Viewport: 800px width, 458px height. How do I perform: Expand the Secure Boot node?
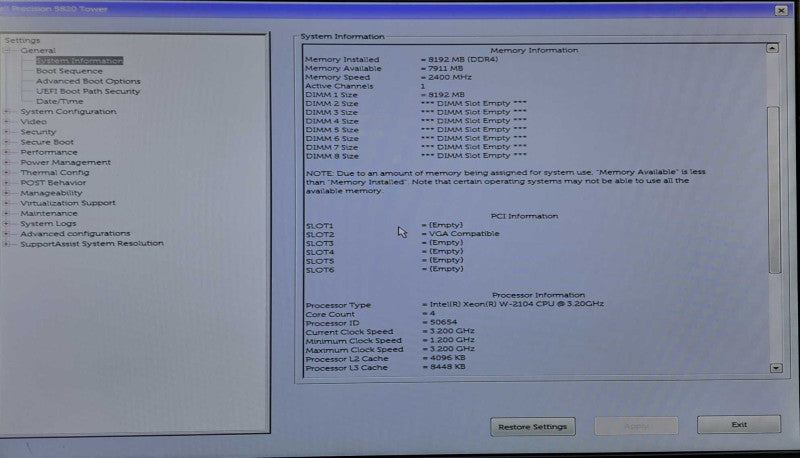7,142
